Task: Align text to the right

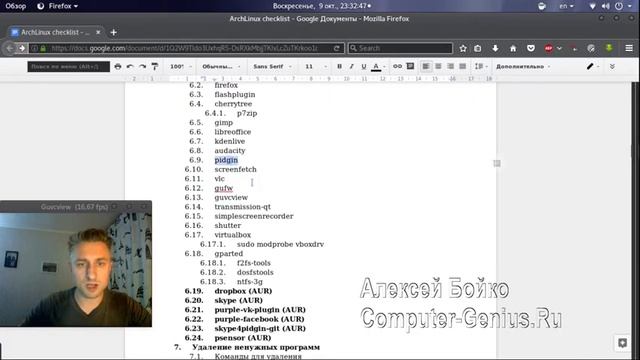Action: (x=451, y=67)
